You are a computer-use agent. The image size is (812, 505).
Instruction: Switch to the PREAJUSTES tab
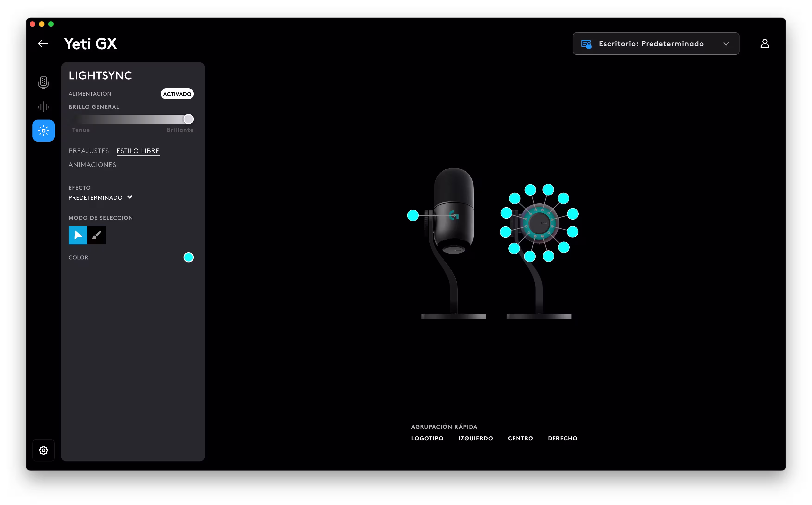(x=89, y=151)
